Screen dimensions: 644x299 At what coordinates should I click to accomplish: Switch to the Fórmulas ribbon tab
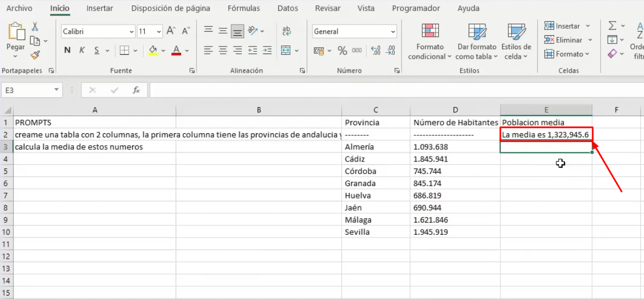coord(244,9)
